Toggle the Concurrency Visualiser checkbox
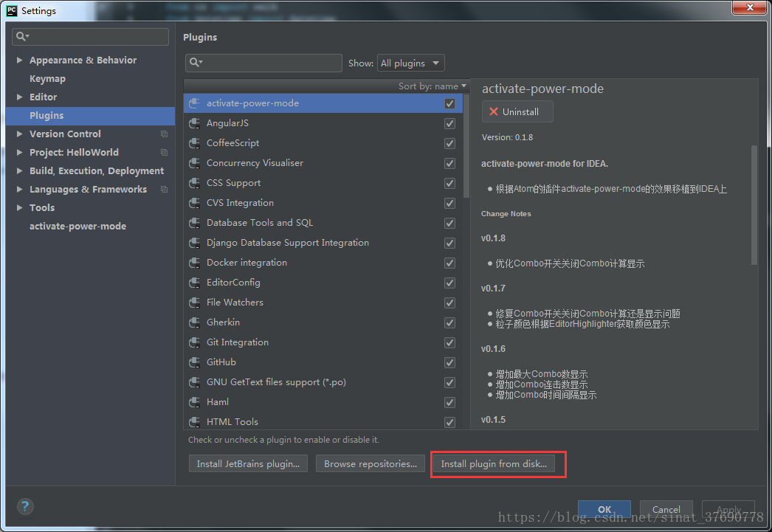 [449, 163]
